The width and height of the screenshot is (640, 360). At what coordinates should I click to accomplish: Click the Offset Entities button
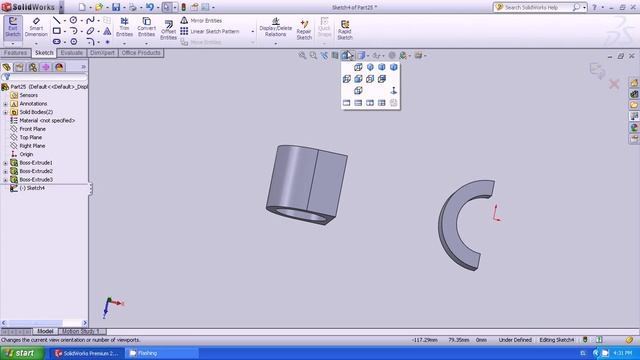(x=168, y=30)
